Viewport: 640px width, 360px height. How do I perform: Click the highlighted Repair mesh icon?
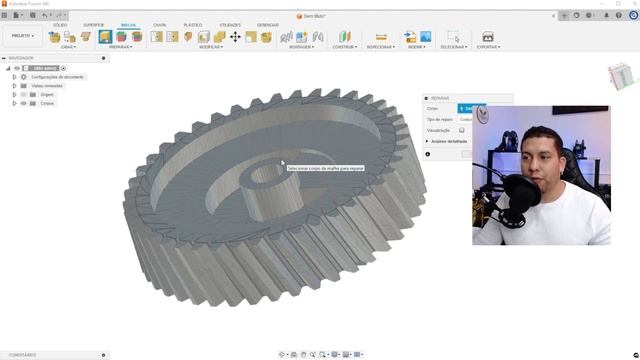[105, 37]
